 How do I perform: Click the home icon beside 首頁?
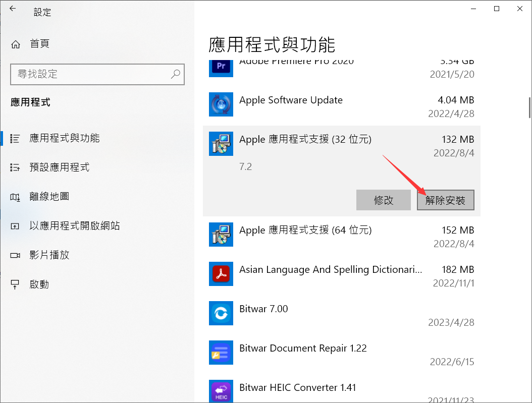(x=16, y=44)
